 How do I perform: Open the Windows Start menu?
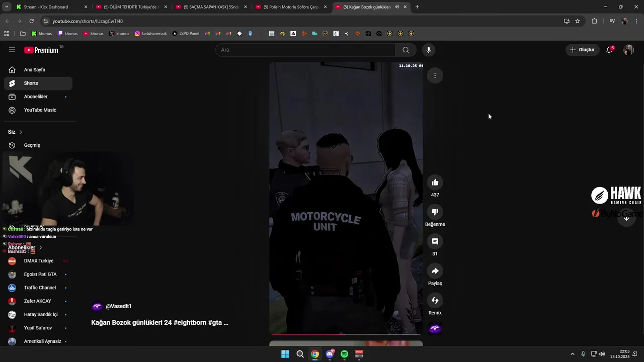click(x=285, y=354)
